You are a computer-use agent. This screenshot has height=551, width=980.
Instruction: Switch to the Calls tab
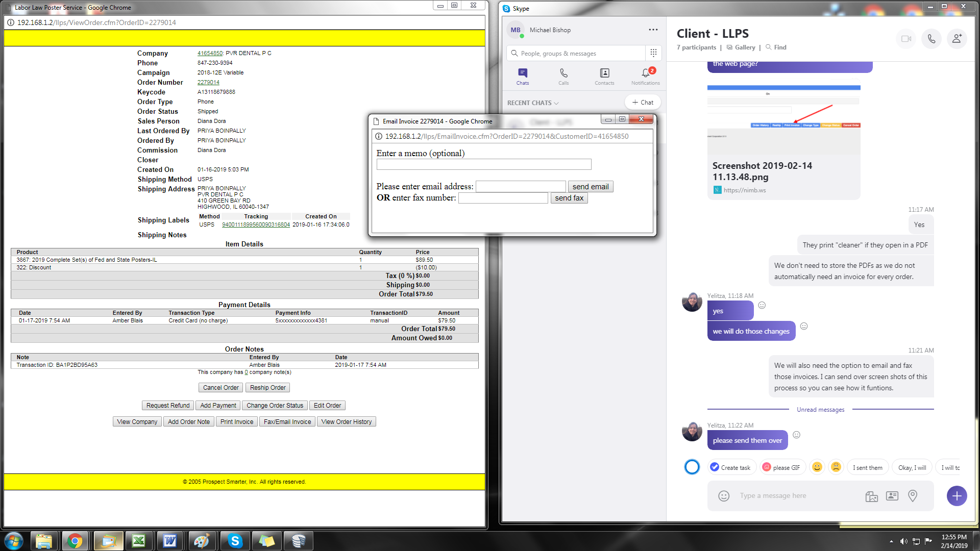563,77
